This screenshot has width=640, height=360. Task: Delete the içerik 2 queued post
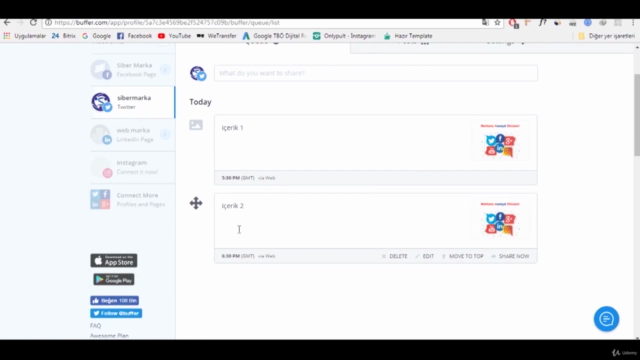click(395, 256)
